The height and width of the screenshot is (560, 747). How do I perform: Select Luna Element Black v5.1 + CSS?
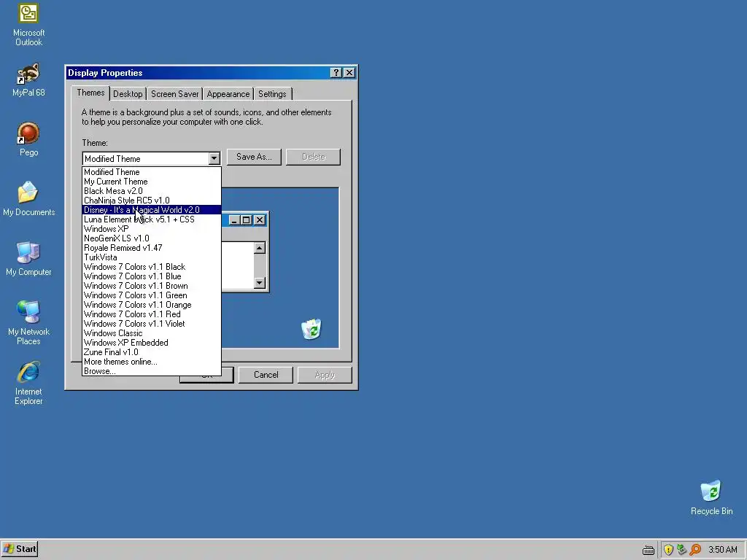(x=152, y=219)
